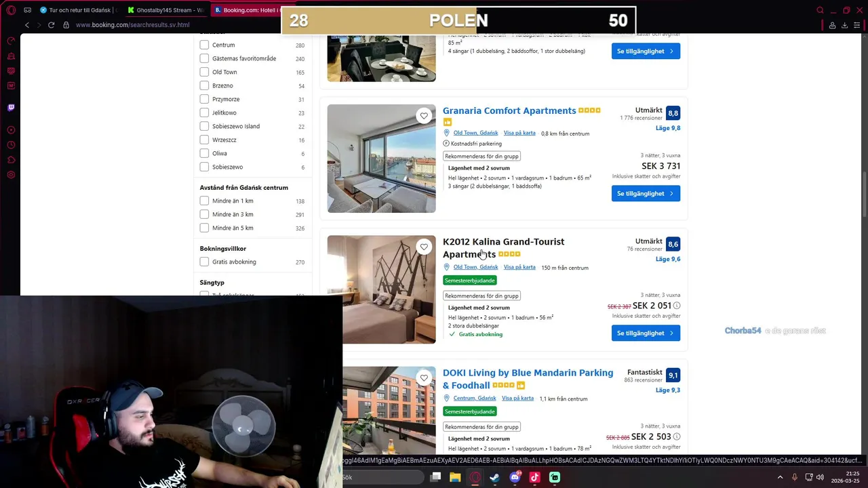Check the Mindre än 3 km filter
Image resolution: width=868 pixels, height=488 pixels.
click(204, 214)
